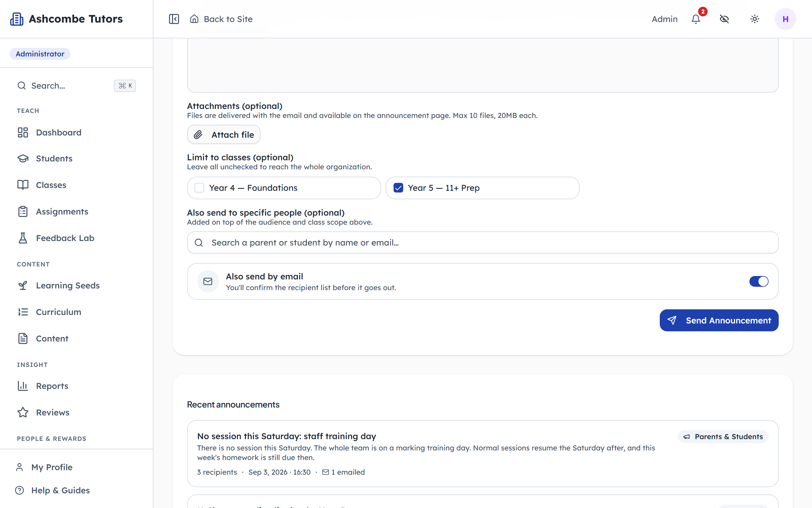Viewport: 812px width, 508px height.
Task: Open the H user avatar menu
Action: coord(785,19)
